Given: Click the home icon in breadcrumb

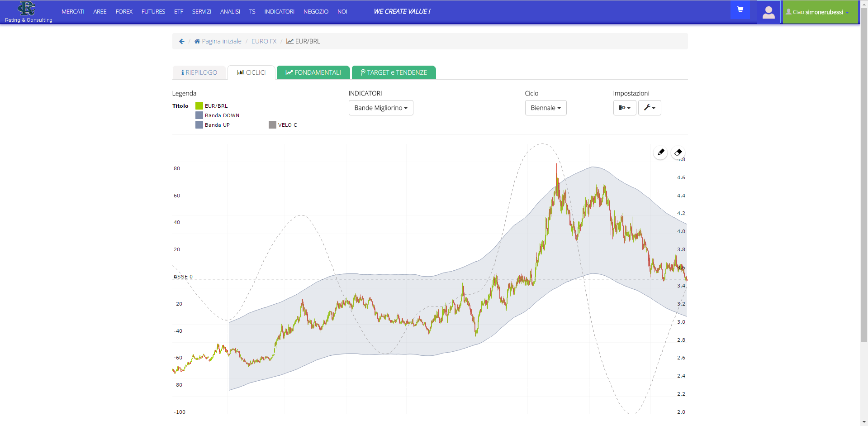Looking at the screenshot, I should coord(197,41).
